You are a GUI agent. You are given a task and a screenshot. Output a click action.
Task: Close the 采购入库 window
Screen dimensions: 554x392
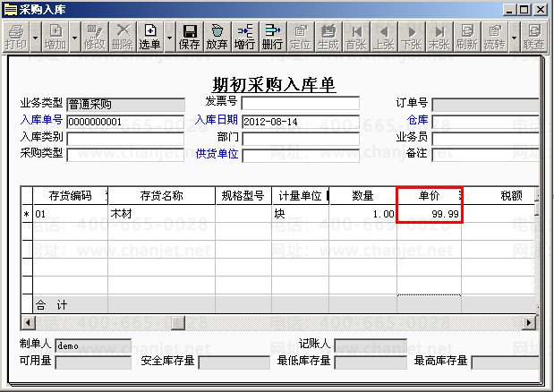pyautogui.click(x=541, y=10)
